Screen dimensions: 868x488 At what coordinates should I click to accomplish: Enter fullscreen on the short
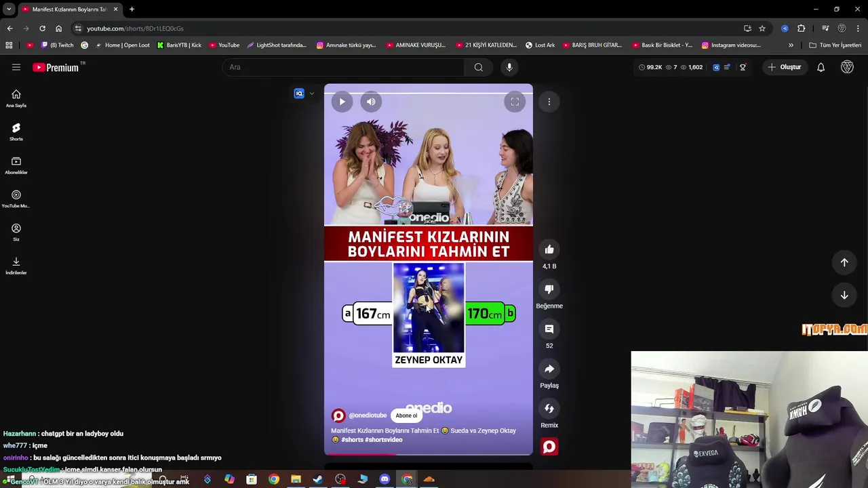(x=515, y=102)
